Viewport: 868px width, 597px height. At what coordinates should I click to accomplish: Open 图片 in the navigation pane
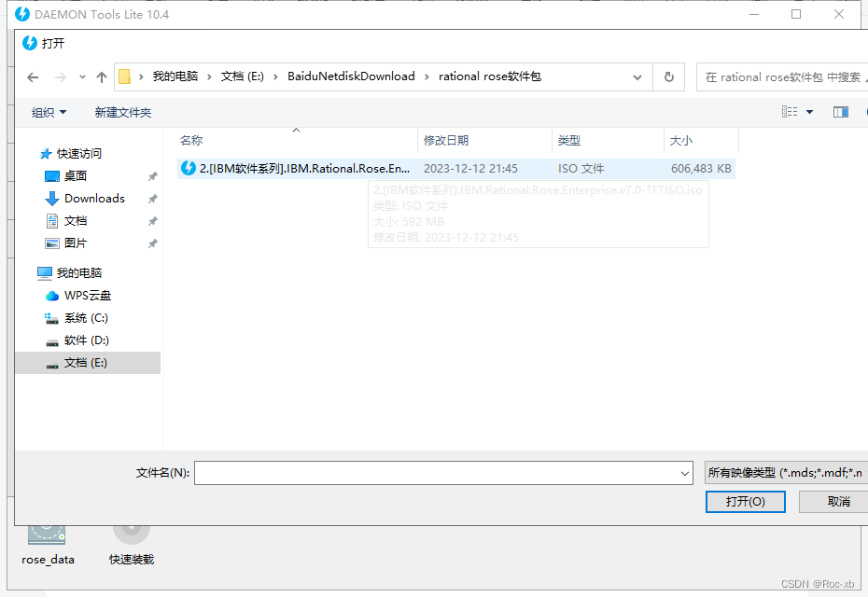76,243
